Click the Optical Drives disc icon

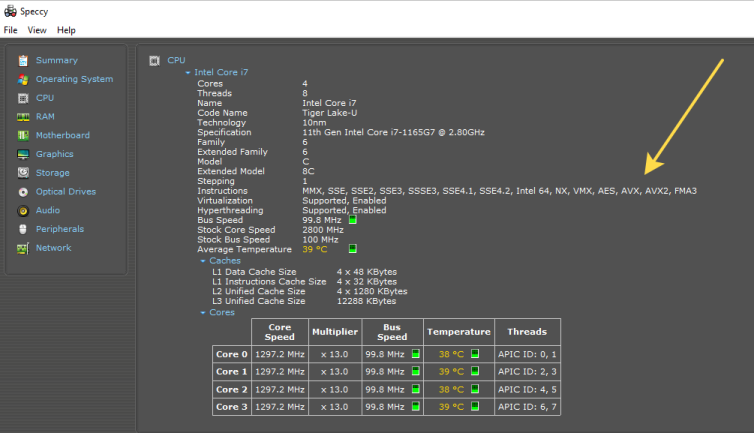23,192
